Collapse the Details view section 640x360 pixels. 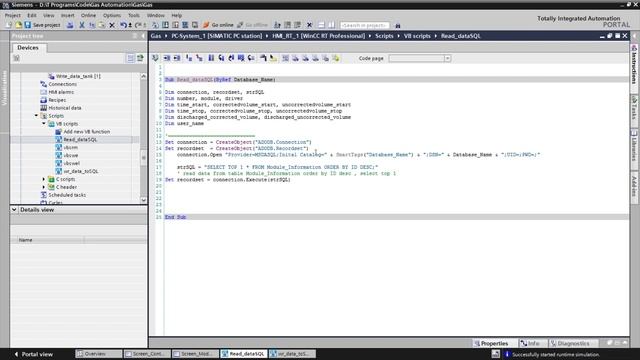[14, 209]
